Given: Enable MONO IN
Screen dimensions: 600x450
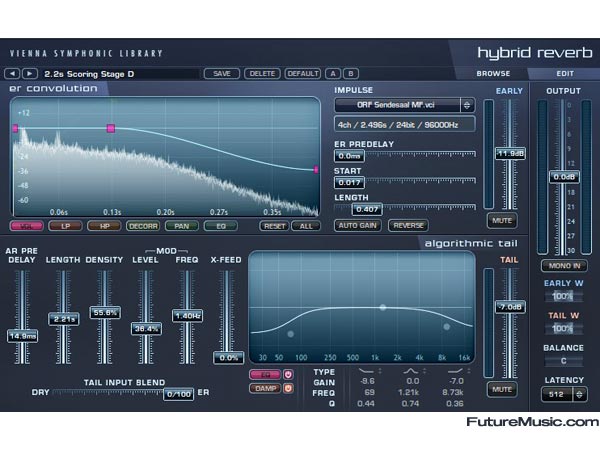Looking at the screenshot, I should pyautogui.click(x=564, y=266).
